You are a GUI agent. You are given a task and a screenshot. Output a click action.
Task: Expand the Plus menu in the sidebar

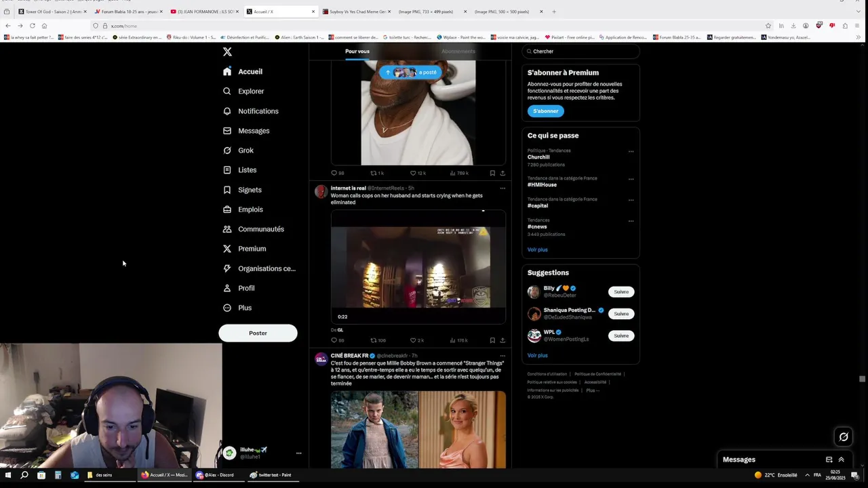coord(237,308)
